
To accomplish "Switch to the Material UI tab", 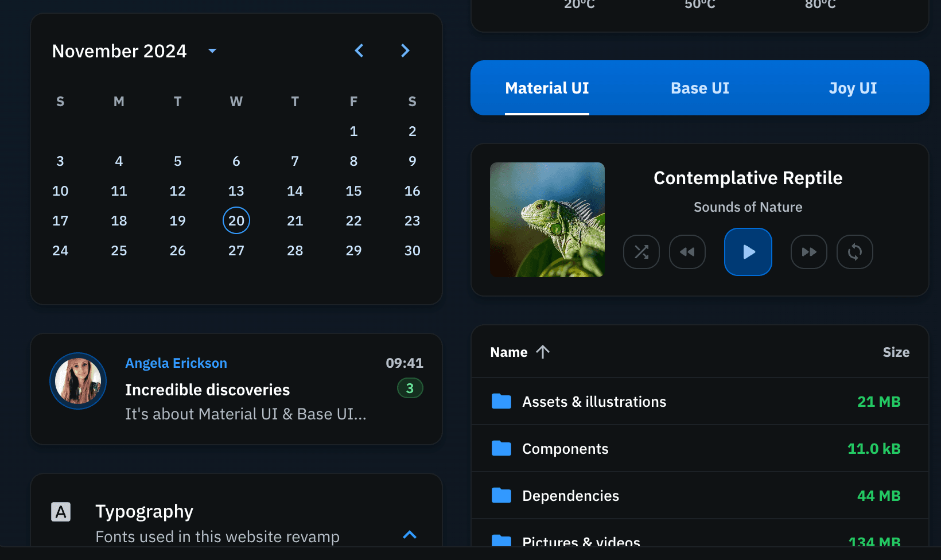I will [x=547, y=88].
